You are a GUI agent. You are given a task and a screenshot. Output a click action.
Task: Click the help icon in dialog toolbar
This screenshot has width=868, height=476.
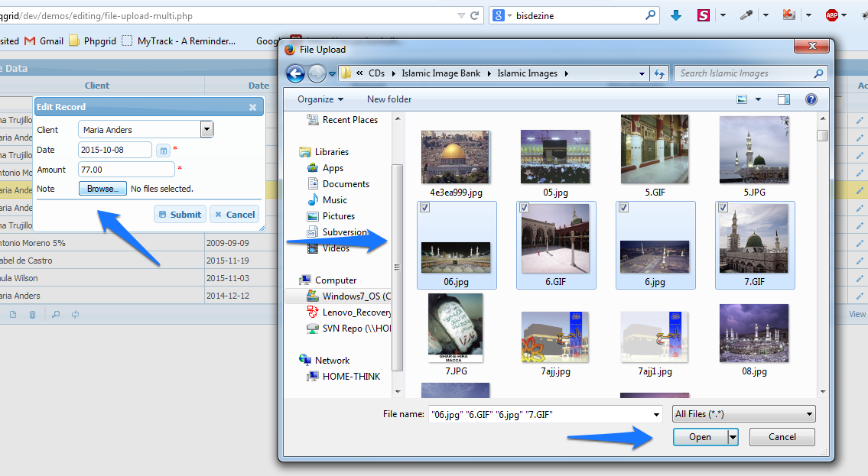pos(811,99)
